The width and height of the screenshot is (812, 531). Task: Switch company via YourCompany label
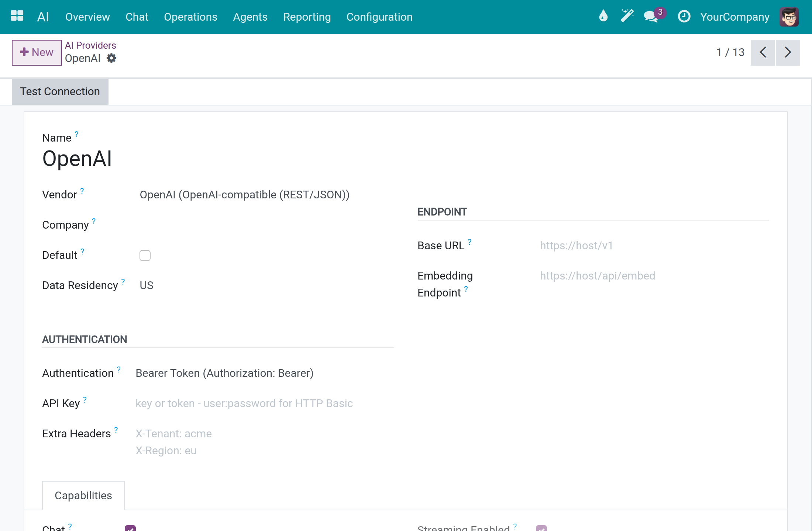pyautogui.click(x=735, y=17)
